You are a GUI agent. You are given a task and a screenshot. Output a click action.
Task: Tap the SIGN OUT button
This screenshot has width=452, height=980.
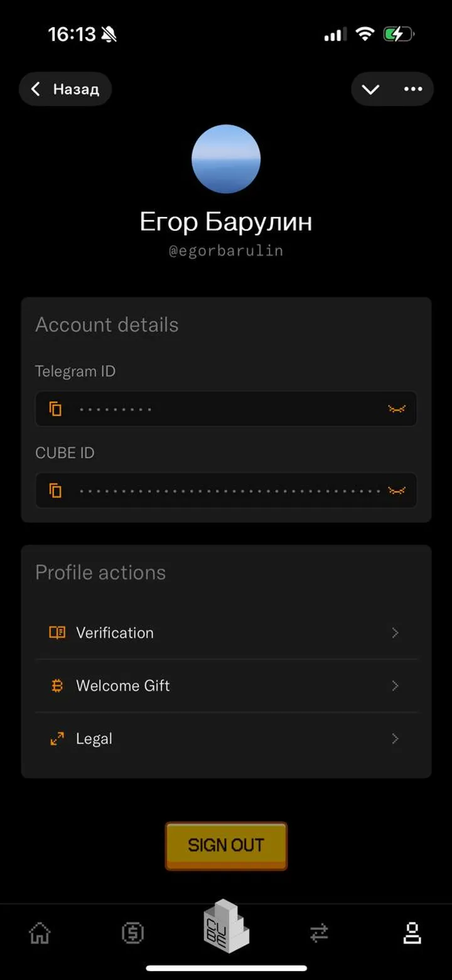coord(226,845)
